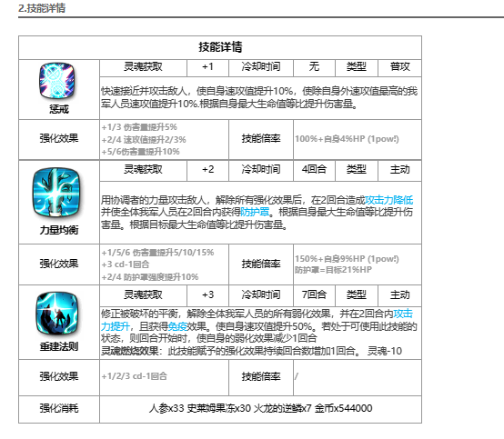
Task: Click 强化效果 label under 力量均衡
Action: click(59, 264)
